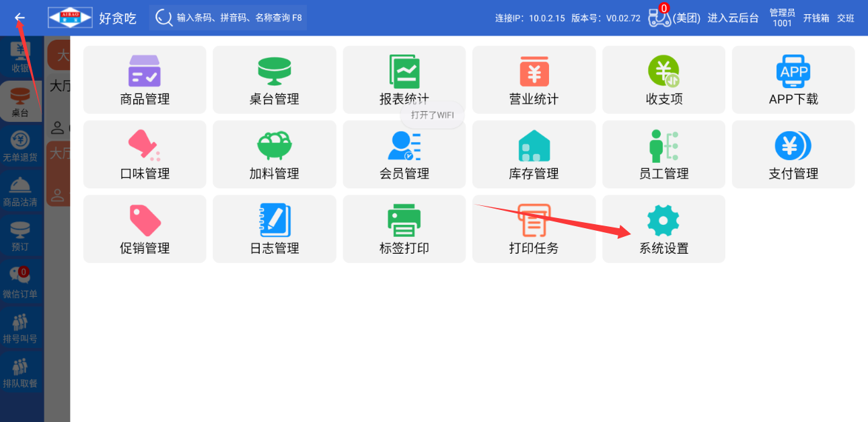The image size is (868, 422).
Task: Open 支付管理 payment management tile
Action: point(793,154)
